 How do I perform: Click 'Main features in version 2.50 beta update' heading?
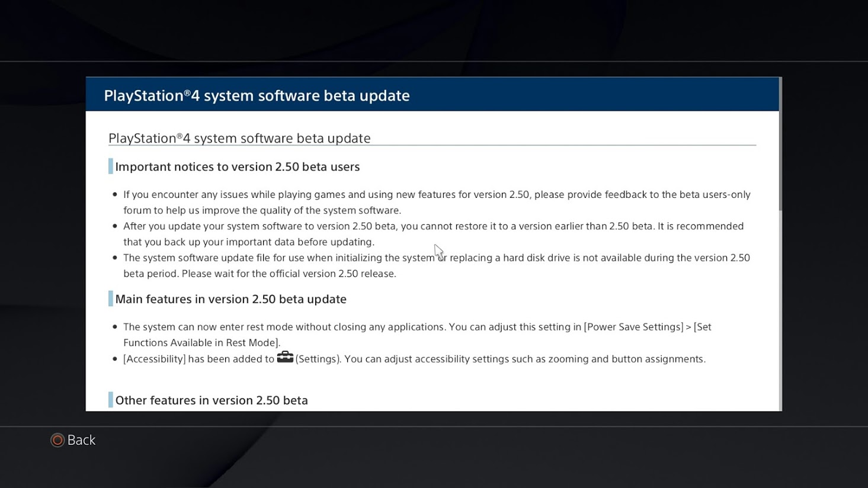(230, 299)
